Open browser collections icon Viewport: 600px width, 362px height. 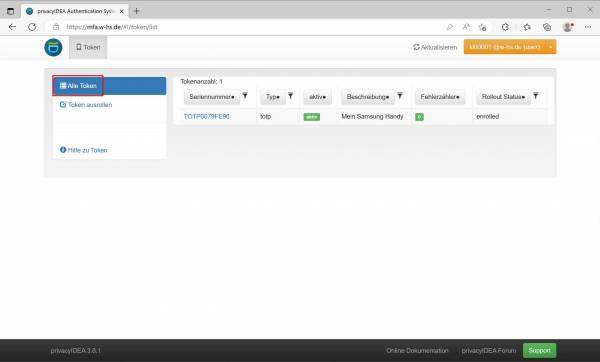[547, 27]
